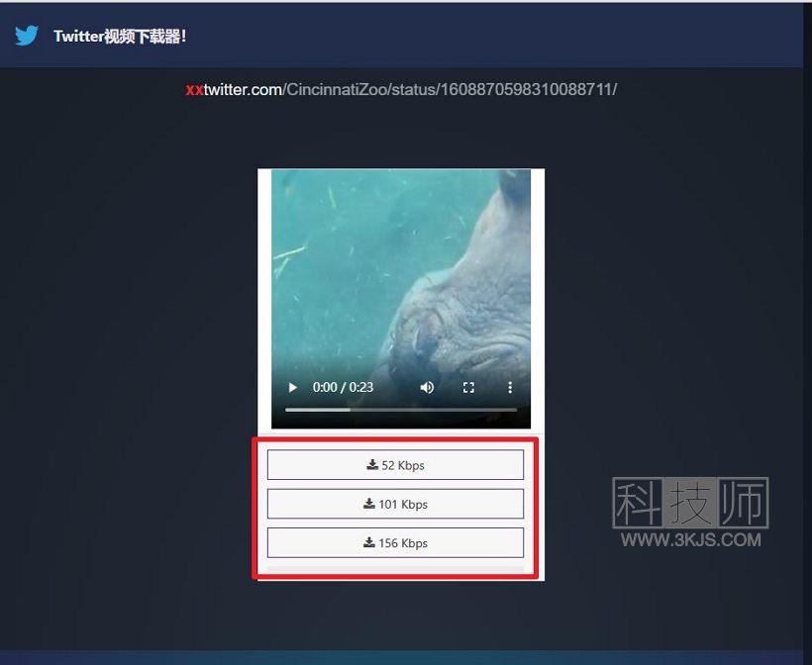812x665 pixels.
Task: Click the 0:00 / 0:23 time display
Action: click(343, 387)
